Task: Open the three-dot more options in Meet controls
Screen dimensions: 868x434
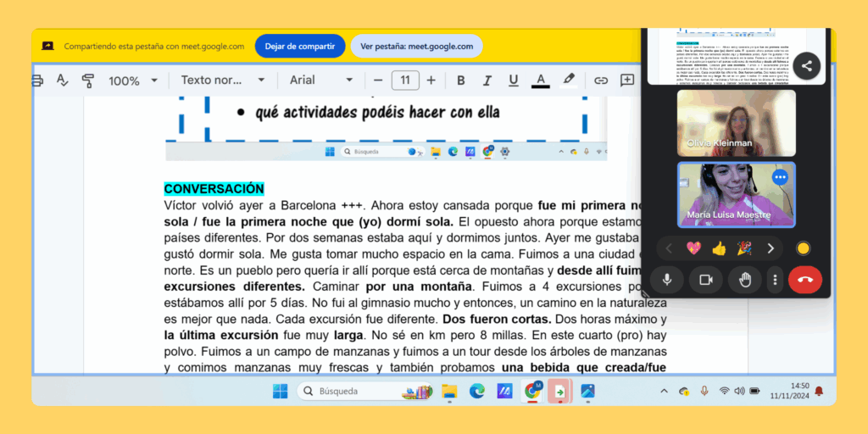Action: click(775, 280)
